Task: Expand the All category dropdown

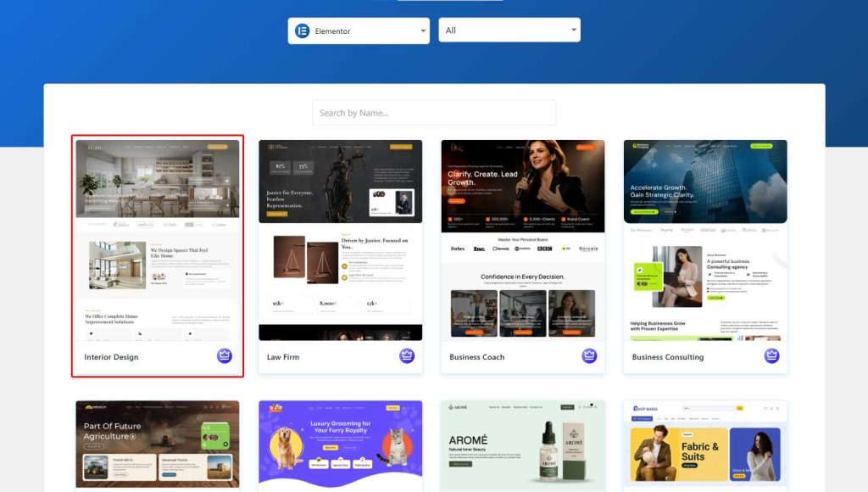Action: (509, 31)
